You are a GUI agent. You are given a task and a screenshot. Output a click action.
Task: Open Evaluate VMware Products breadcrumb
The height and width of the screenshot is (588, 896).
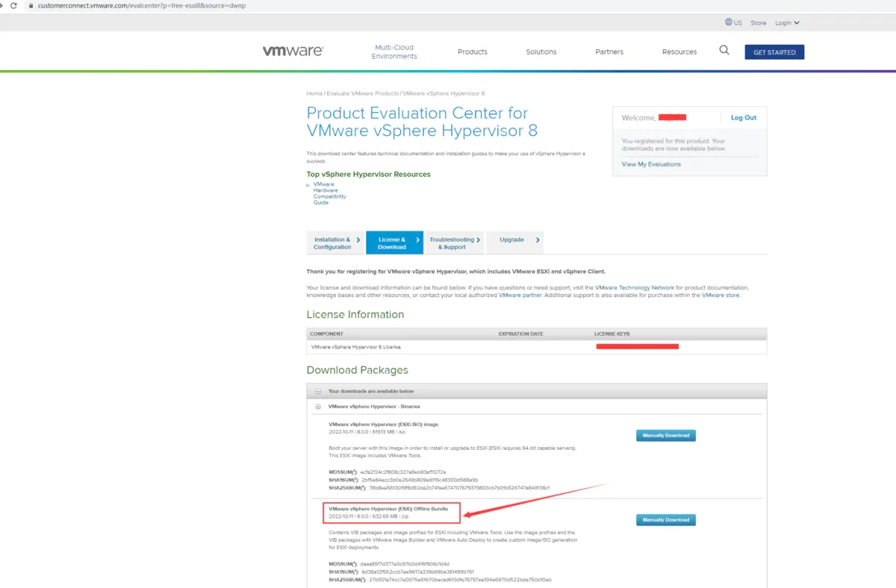point(363,93)
